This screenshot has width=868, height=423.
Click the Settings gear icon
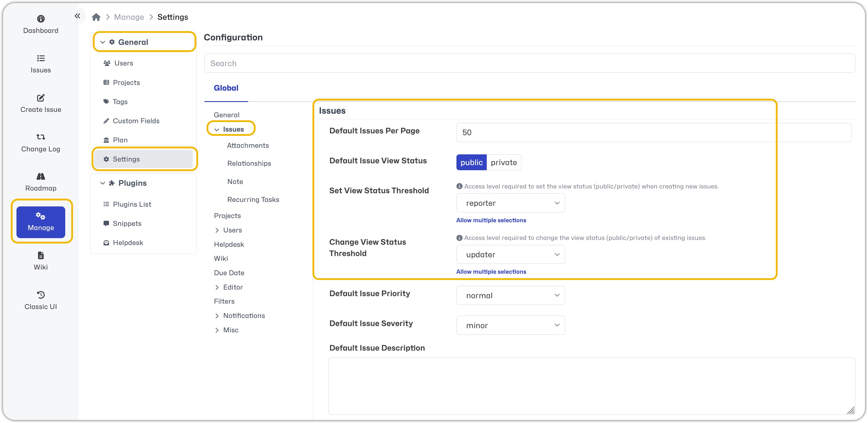pyautogui.click(x=106, y=159)
